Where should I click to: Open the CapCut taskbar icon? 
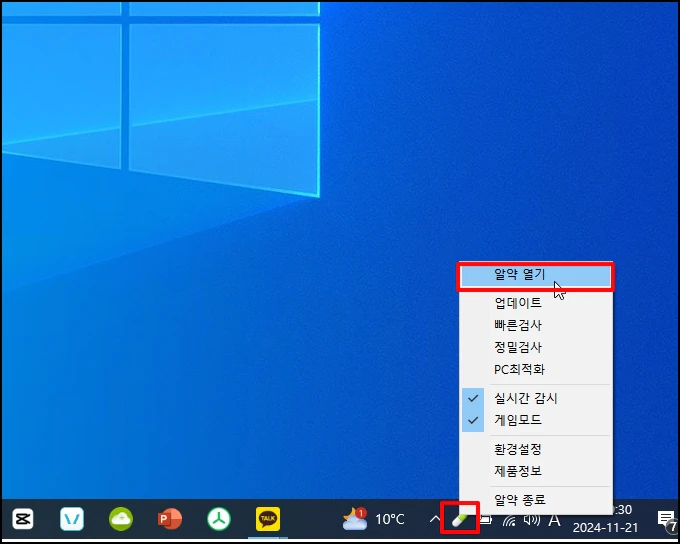click(23, 519)
